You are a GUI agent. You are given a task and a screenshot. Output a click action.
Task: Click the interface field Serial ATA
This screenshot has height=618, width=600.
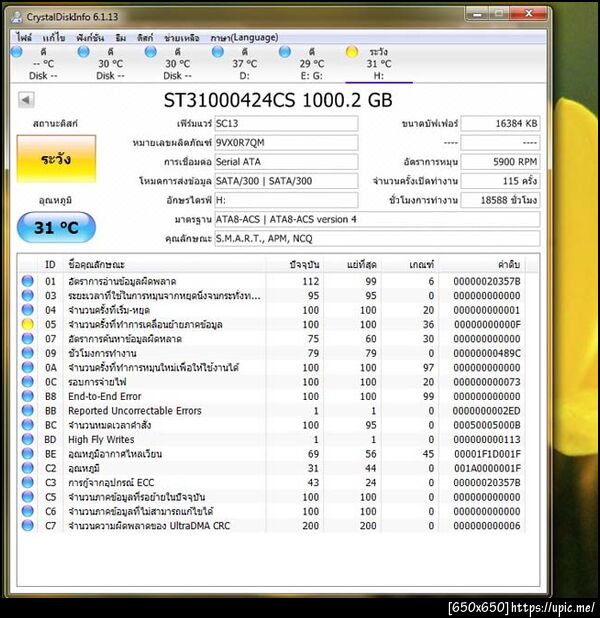pyautogui.click(x=286, y=162)
